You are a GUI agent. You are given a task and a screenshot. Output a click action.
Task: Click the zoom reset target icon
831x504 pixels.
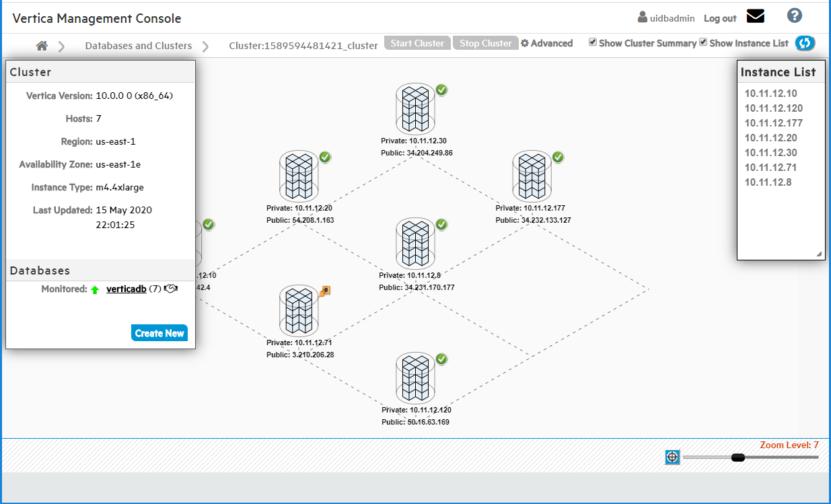click(672, 458)
